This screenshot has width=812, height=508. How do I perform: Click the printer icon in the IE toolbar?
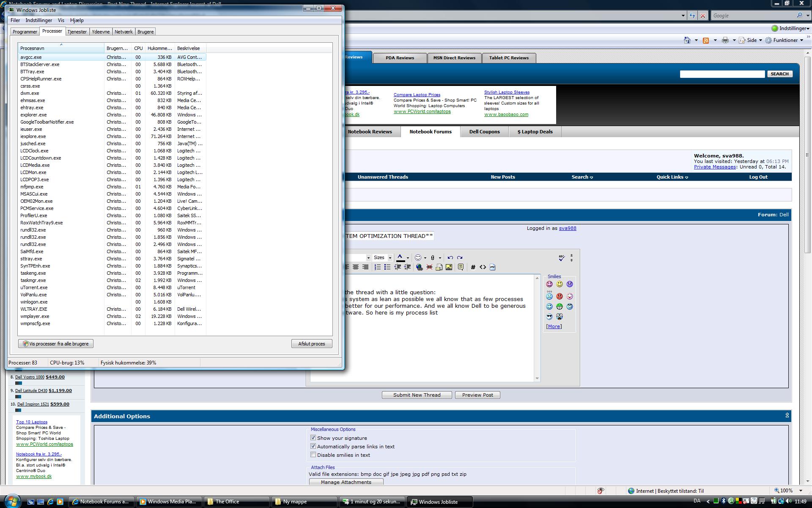pos(725,40)
